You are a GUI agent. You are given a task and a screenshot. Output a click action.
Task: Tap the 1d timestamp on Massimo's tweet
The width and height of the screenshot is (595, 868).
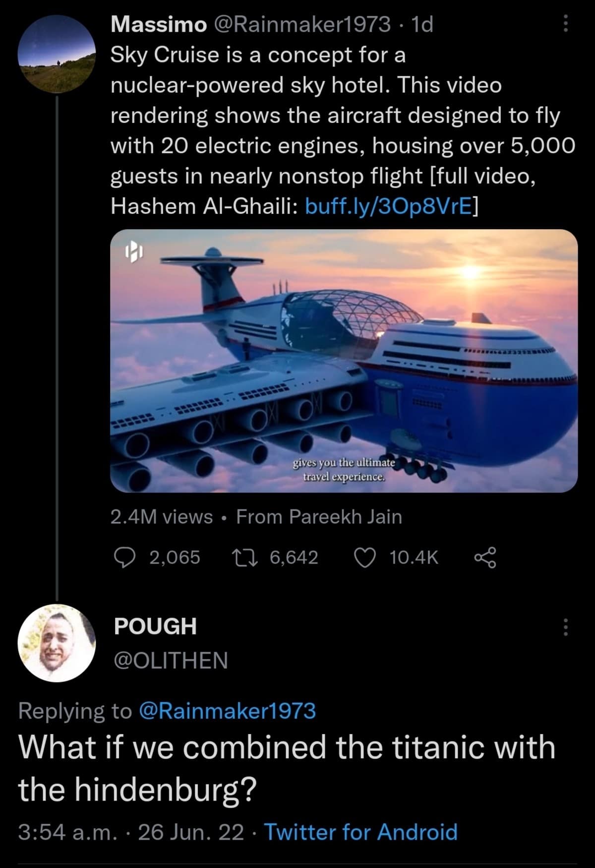click(x=422, y=24)
